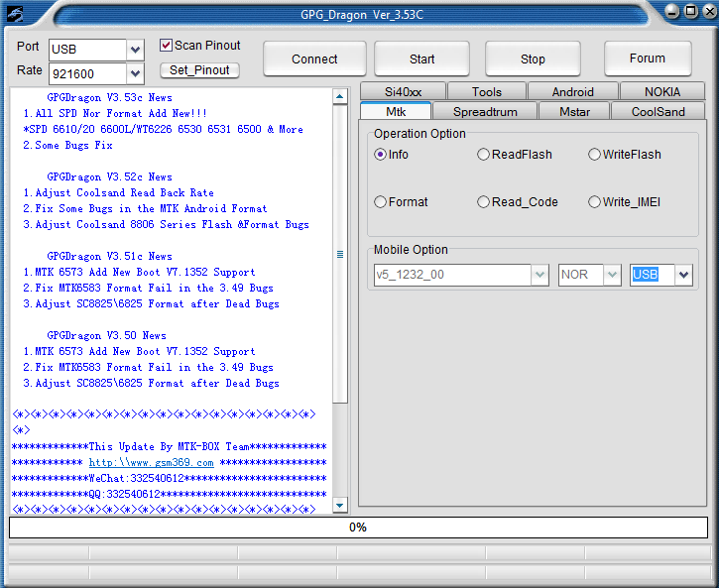The width and height of the screenshot is (719, 588).
Task: Click the 'All SPD Nor Format Add New!!!' line
Action: point(115,113)
